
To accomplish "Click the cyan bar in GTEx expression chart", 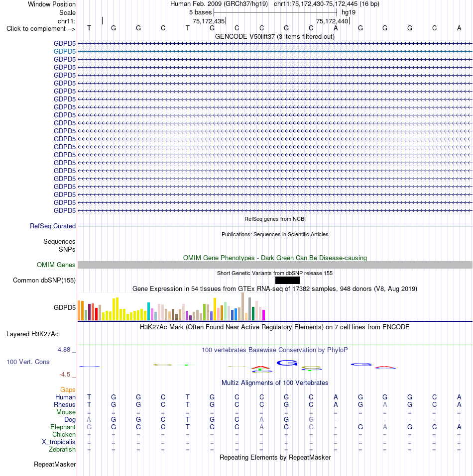I will tap(148, 311).
